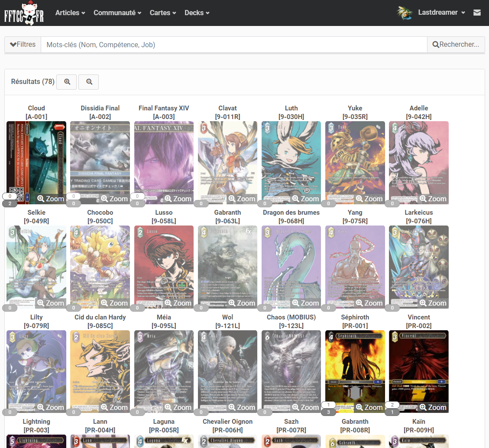Viewport: 489px width, 448px height.
Task: Click the Vincent gray quantity badge
Action: coord(392,412)
